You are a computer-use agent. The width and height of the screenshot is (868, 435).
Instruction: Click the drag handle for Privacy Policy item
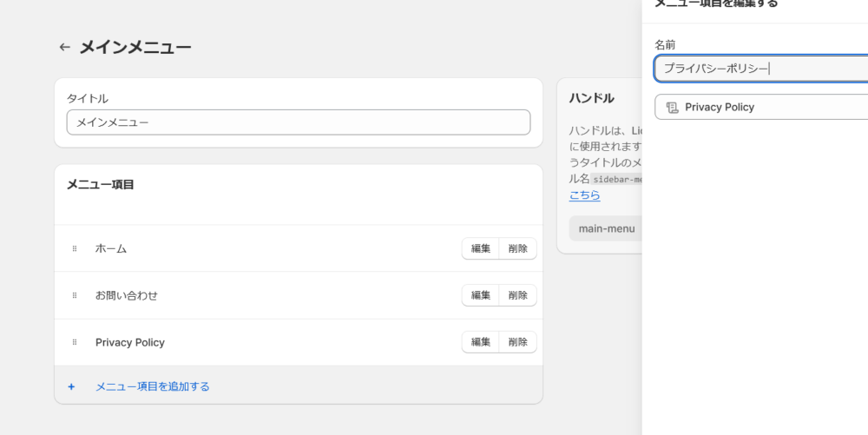75,343
